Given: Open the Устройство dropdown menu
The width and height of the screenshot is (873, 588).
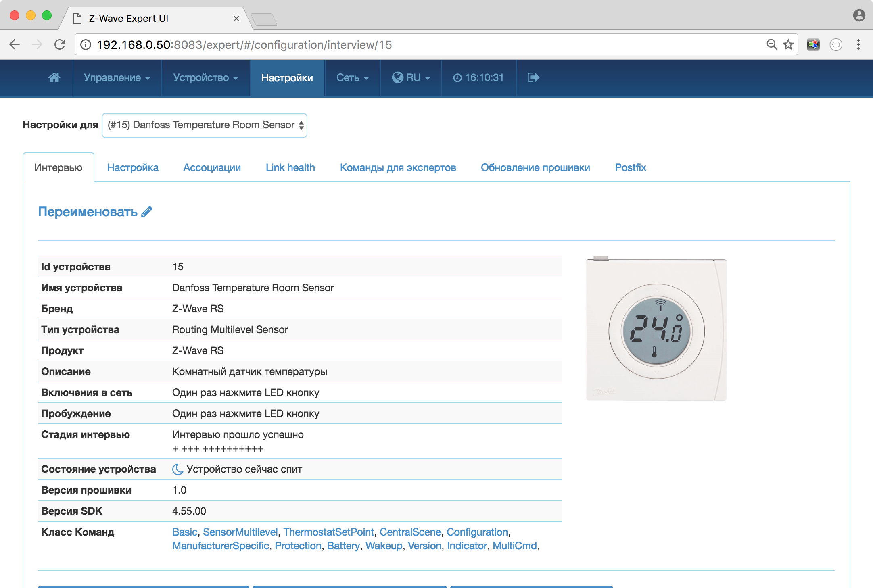Looking at the screenshot, I should click(206, 77).
